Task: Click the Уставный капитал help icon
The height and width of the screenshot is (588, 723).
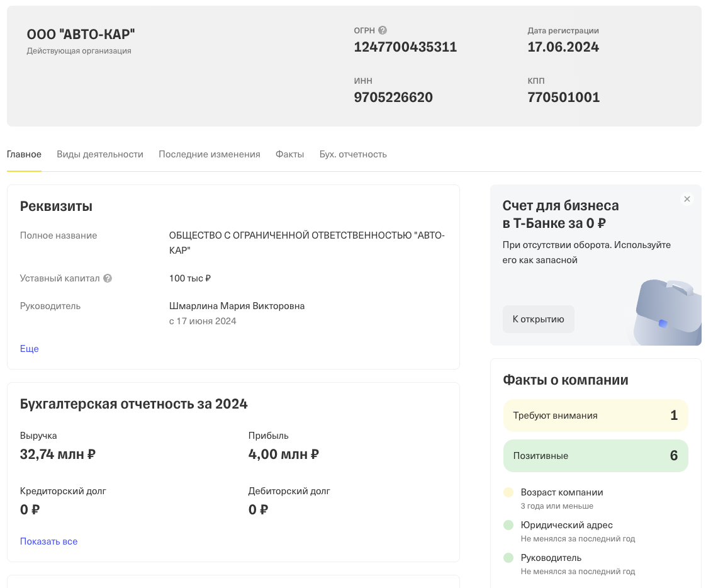Action: (x=108, y=278)
